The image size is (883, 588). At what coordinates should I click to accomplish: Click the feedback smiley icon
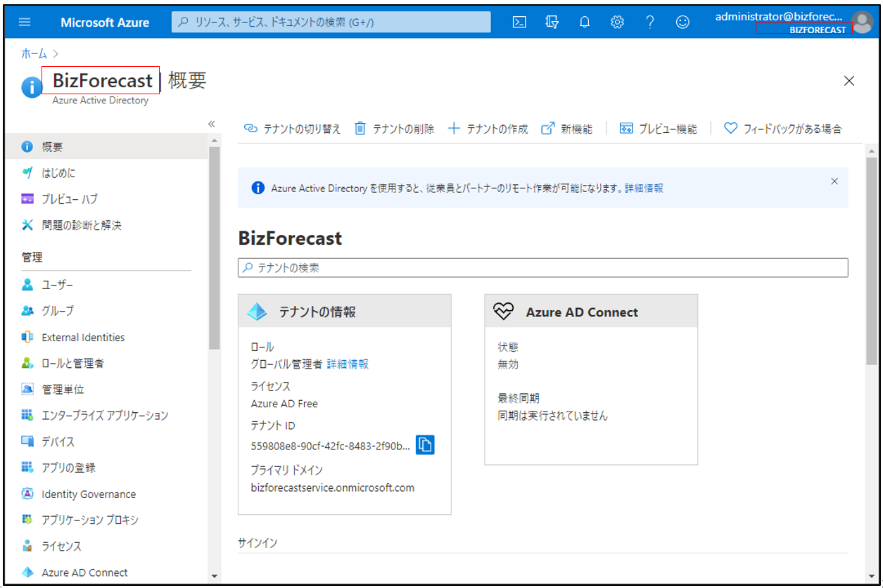(x=682, y=22)
